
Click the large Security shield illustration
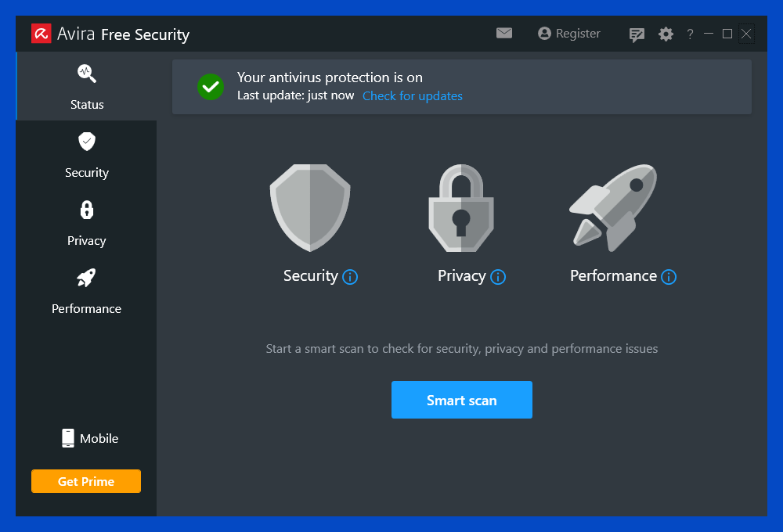310,207
